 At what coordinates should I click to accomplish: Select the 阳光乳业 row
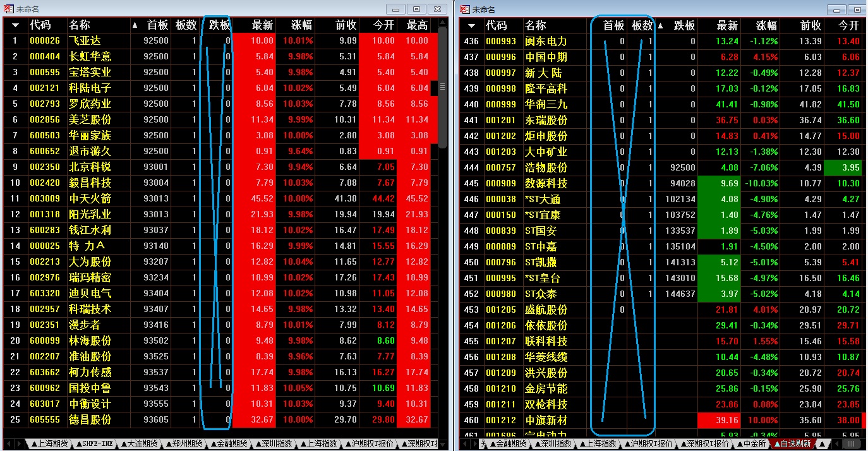coord(220,215)
